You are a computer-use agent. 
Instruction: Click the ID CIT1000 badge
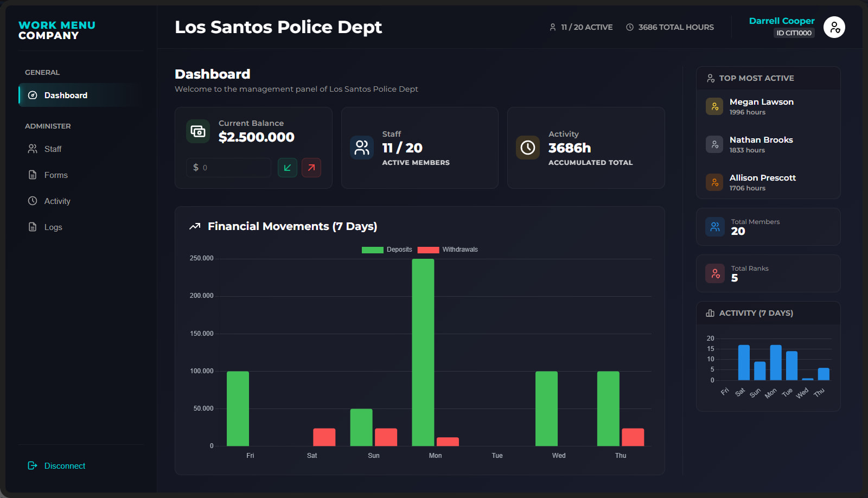794,33
